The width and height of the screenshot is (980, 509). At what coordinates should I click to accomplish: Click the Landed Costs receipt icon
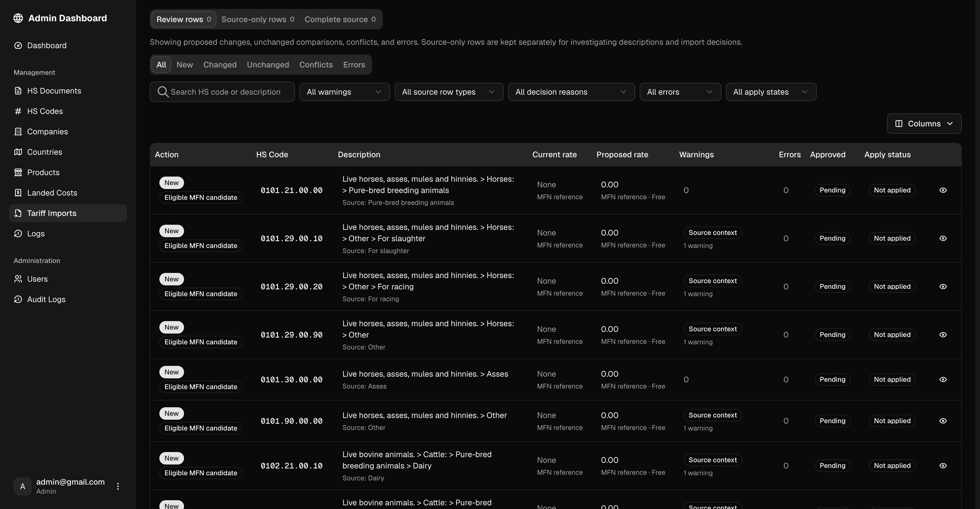click(x=18, y=193)
